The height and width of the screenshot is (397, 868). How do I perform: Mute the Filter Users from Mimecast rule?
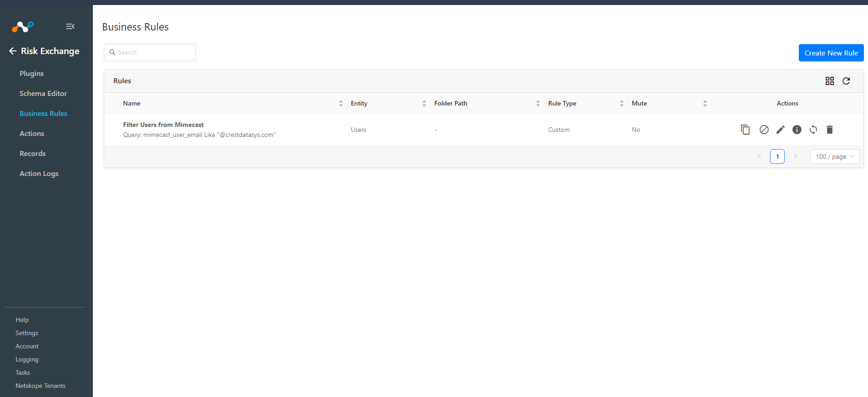click(764, 130)
